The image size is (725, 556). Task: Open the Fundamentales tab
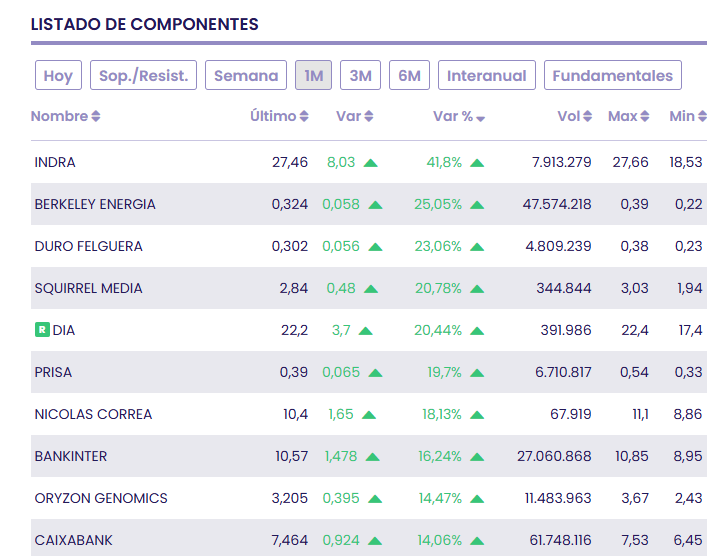[613, 76]
